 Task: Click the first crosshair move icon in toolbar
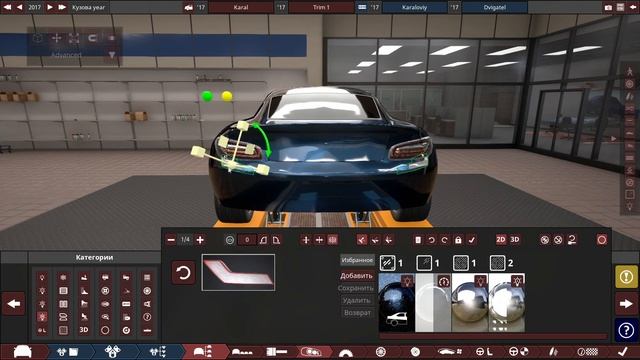(306, 240)
